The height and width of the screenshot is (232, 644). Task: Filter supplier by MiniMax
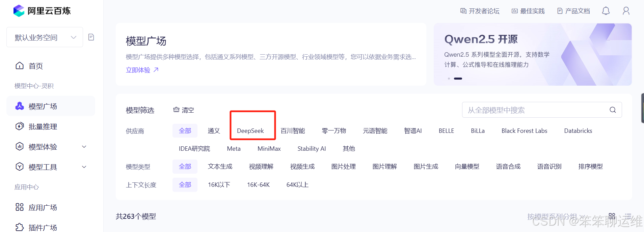pyautogui.click(x=269, y=149)
